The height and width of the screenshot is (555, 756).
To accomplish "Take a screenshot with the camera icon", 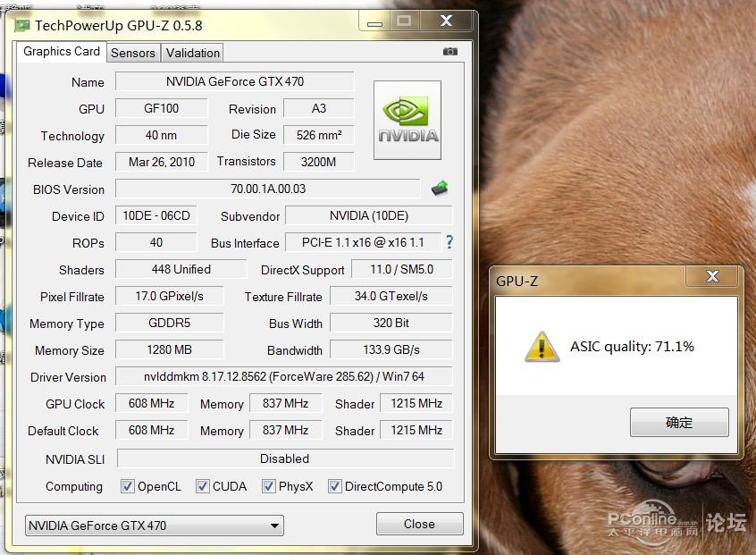I will (x=449, y=52).
